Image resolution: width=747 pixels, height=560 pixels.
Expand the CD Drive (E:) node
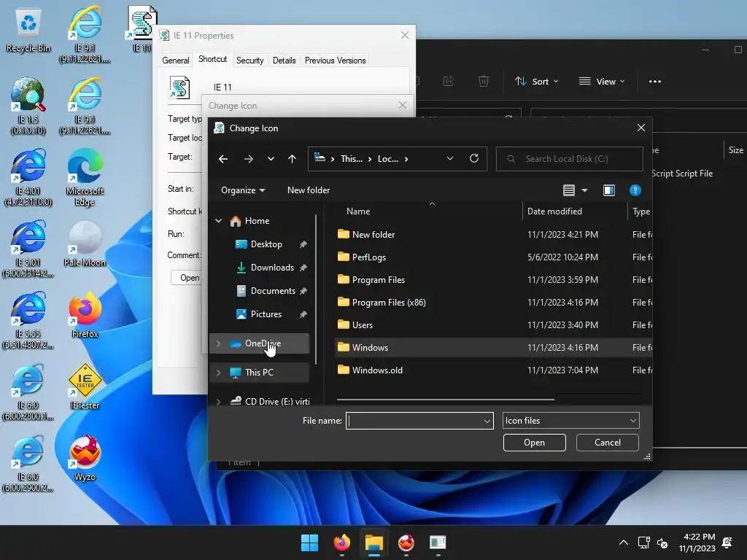[x=219, y=402]
